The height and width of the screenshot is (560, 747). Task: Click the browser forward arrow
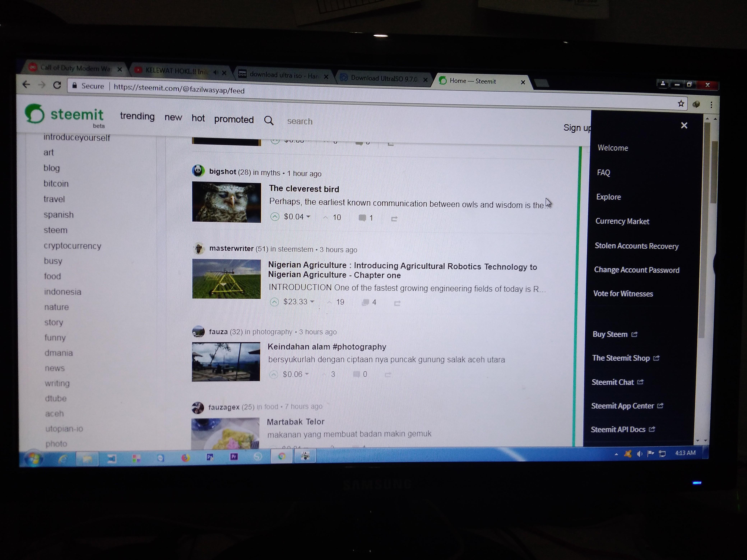[42, 85]
